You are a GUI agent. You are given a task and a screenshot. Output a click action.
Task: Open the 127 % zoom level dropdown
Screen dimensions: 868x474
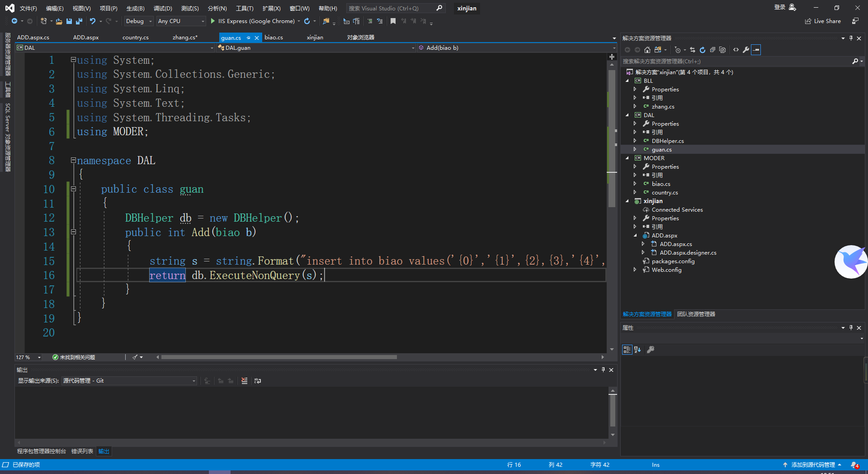28,357
